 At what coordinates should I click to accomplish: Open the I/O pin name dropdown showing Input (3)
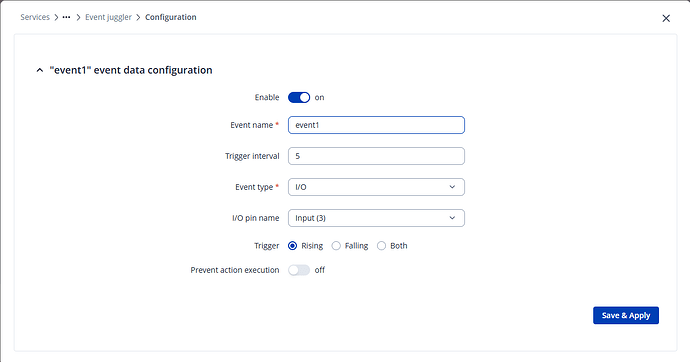click(x=376, y=218)
